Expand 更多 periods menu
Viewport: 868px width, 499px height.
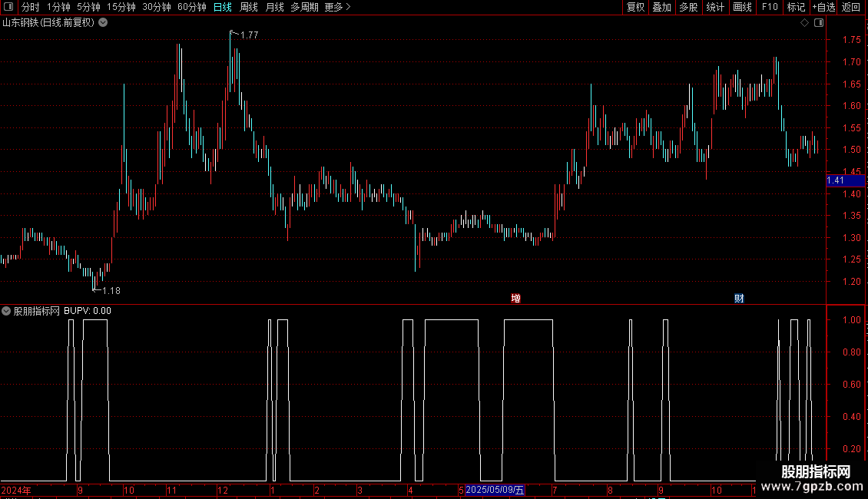(337, 7)
